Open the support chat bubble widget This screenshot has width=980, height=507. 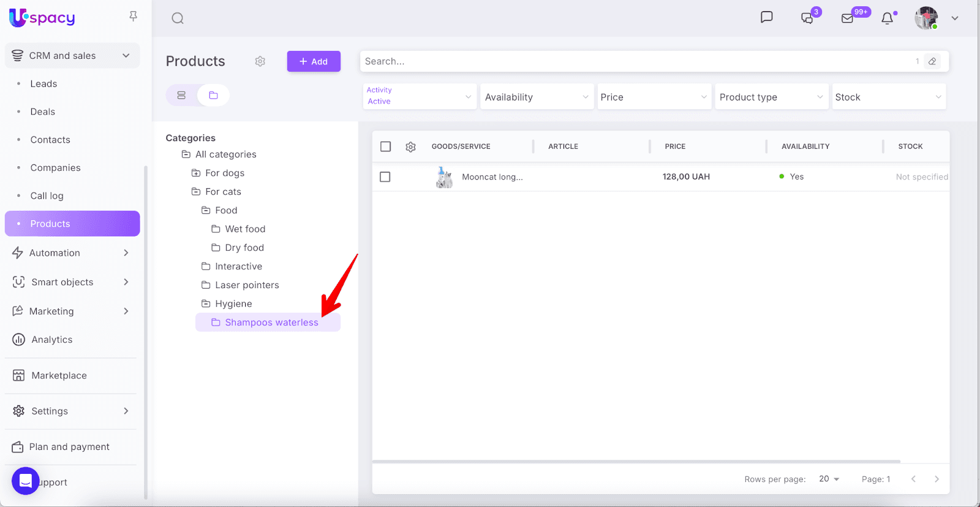point(26,481)
